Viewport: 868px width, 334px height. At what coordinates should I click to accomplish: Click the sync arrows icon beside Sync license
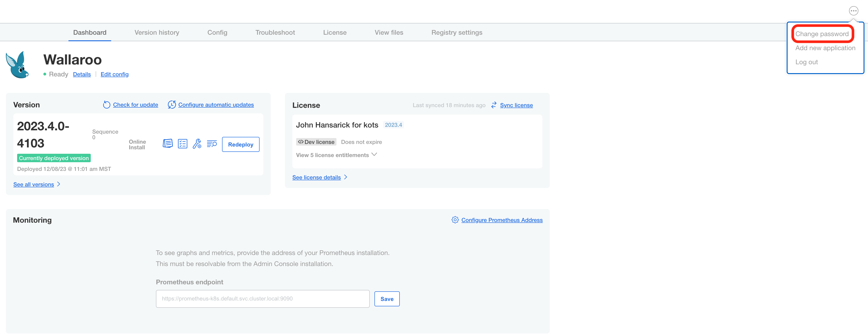point(494,105)
